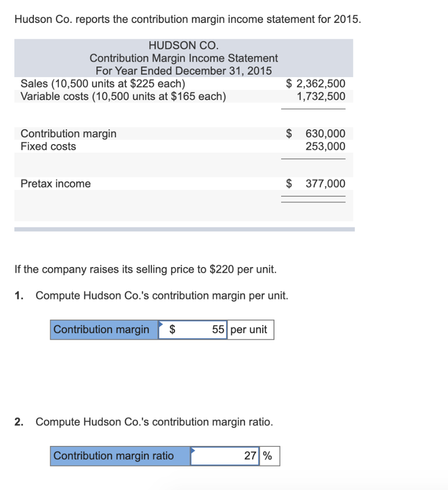Click the value 55 in the answer box
This screenshot has width=448, height=490.
tap(219, 330)
